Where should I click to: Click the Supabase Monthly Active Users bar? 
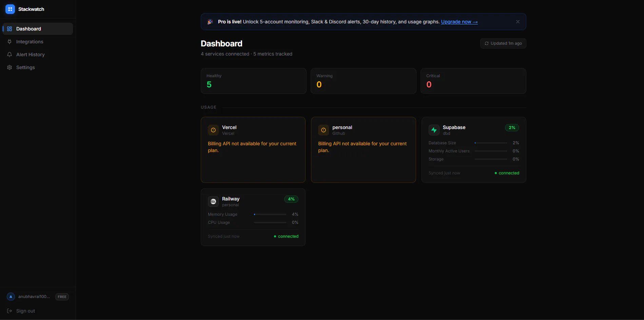(491, 151)
